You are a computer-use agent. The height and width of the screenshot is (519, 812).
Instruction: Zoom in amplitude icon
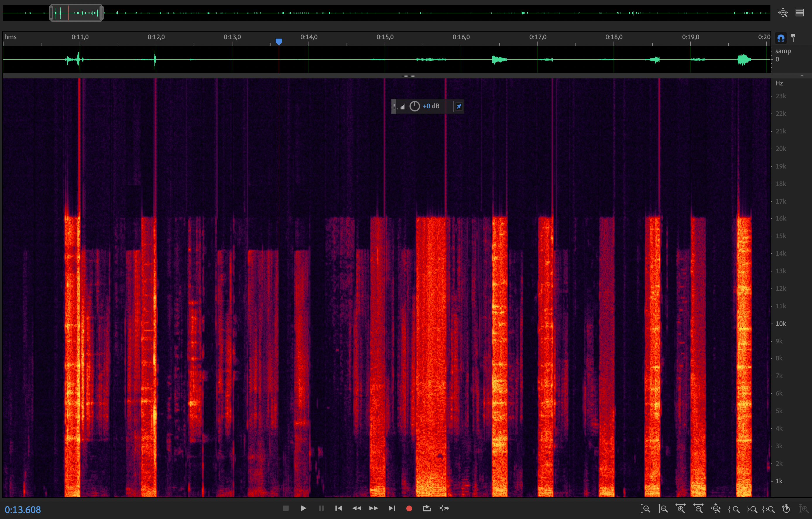click(x=645, y=508)
